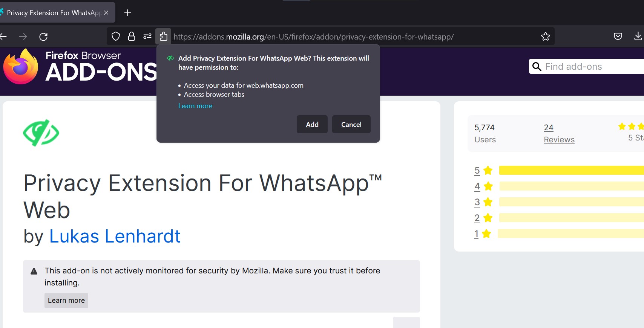644x328 pixels.
Task: Click the 4-star rating bar
Action: click(572, 186)
